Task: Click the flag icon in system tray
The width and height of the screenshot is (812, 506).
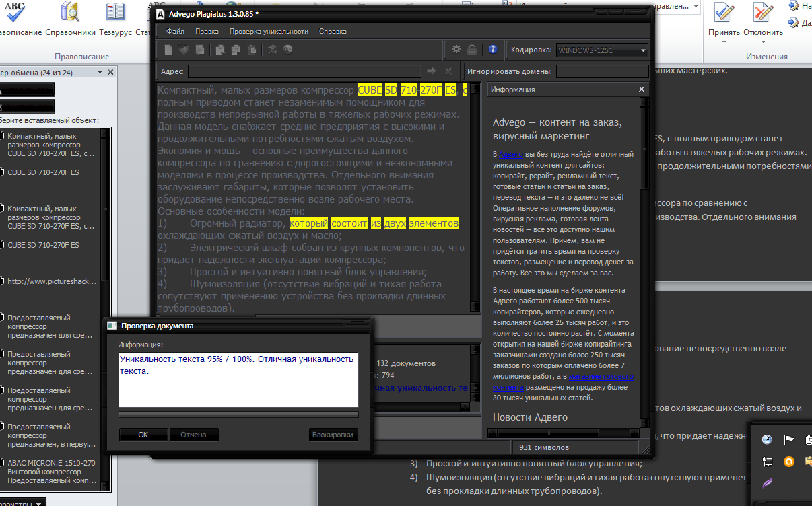Action: point(789,439)
